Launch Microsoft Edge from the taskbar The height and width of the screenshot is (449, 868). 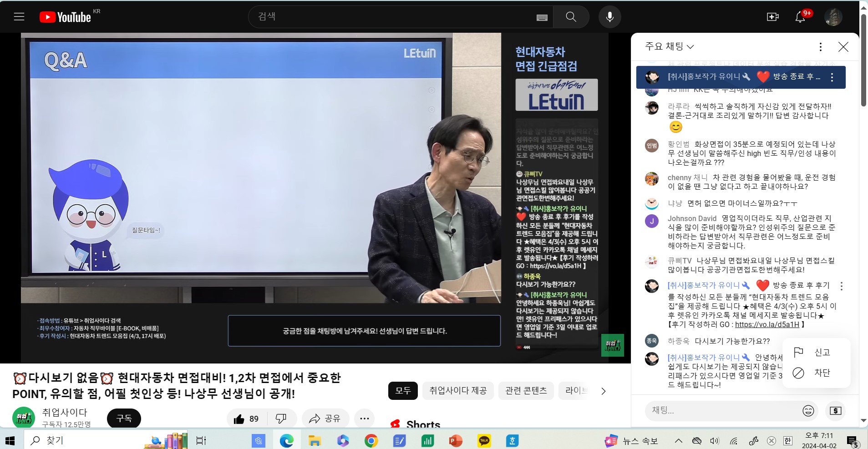[286, 440]
